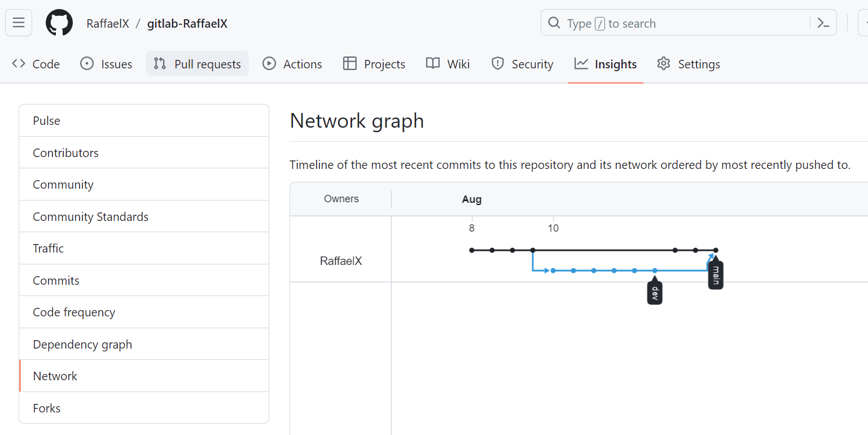Open Forks in the sidebar

144,408
